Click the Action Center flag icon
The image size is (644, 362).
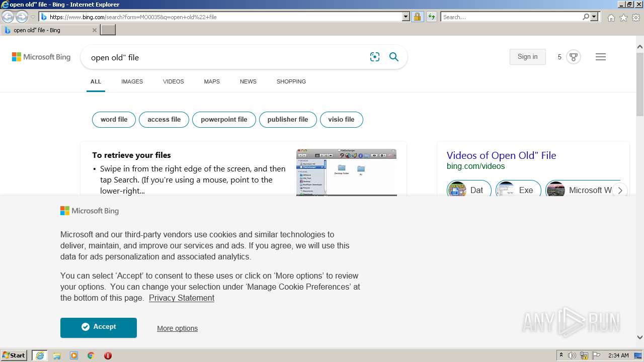tap(596, 355)
